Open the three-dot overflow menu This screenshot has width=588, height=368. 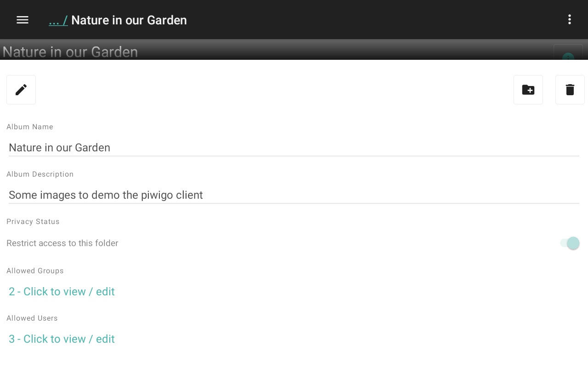coord(569,20)
